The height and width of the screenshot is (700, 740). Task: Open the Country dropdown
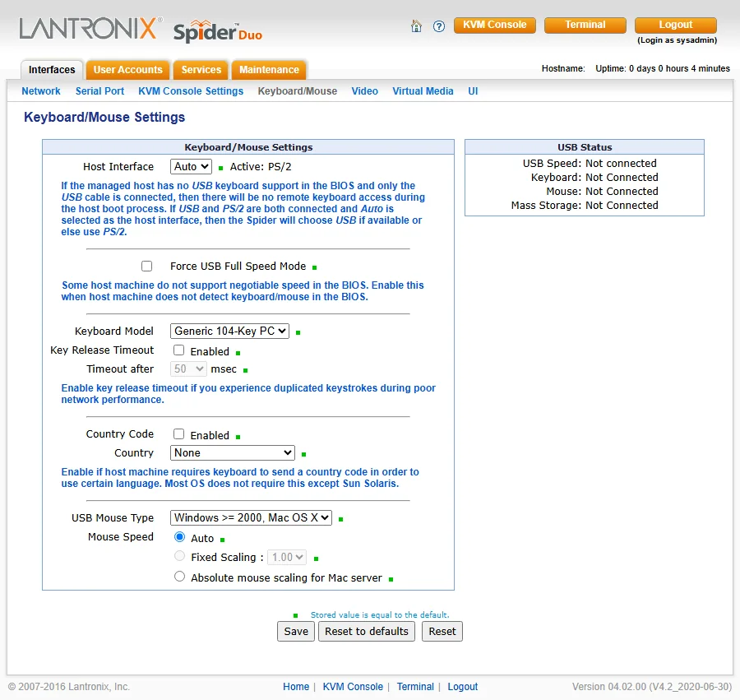(233, 452)
